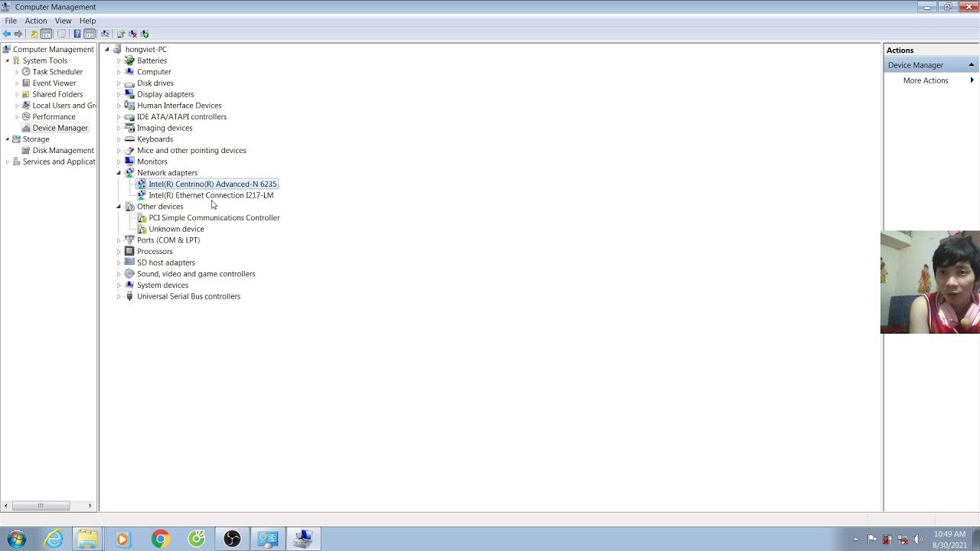Select IDE ATA/ATAPI controllers category
The height and width of the screenshot is (551, 980).
pyautogui.click(x=181, y=117)
